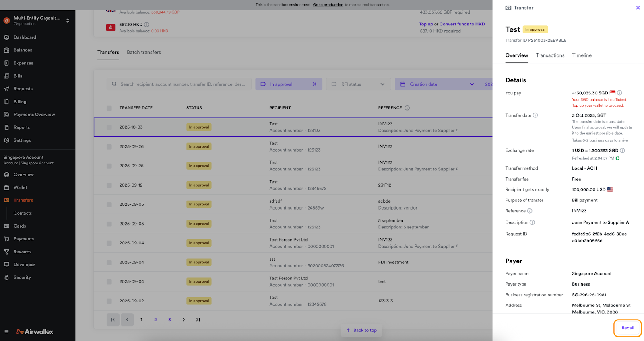Screen dimensions: 644x341
Task: Click the info icon next to Transfer date
Action: [x=535, y=115]
